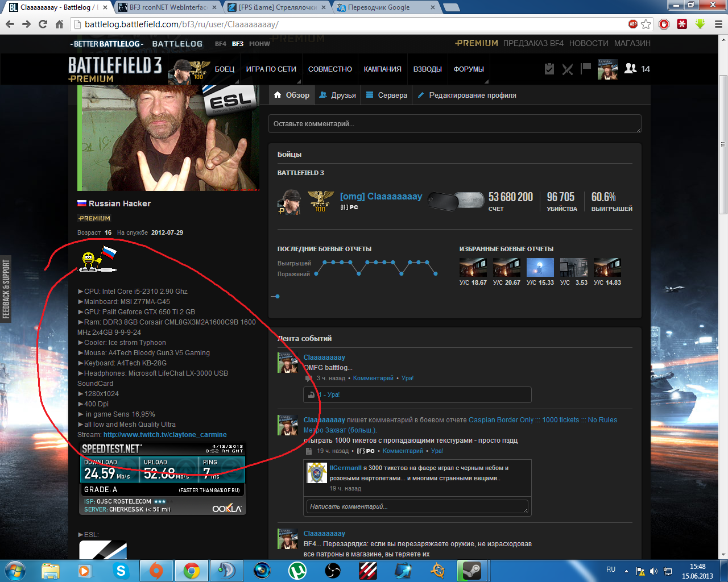Screen dimensions: 728x582
Task: Reload the Battlelog page
Action: tap(43, 24)
